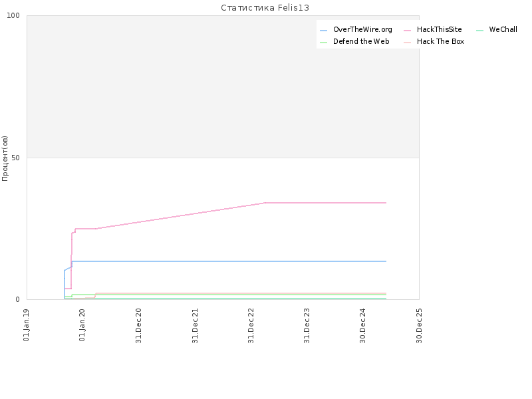532x399 pixels.
Task: Click the 01.Jan.20 x-axis date label
Action: (x=82, y=325)
